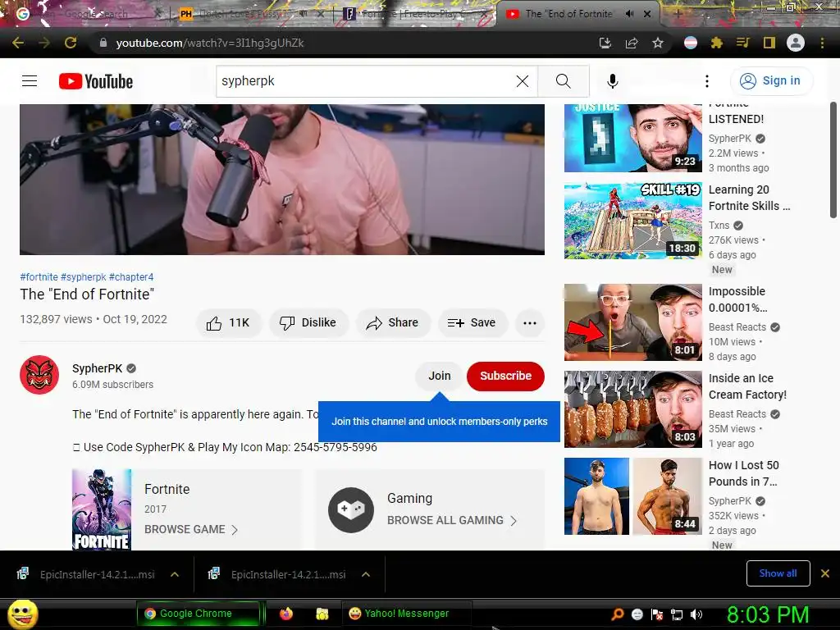Launch Firefox from the taskbar
This screenshot has height=630, width=840.
click(286, 614)
